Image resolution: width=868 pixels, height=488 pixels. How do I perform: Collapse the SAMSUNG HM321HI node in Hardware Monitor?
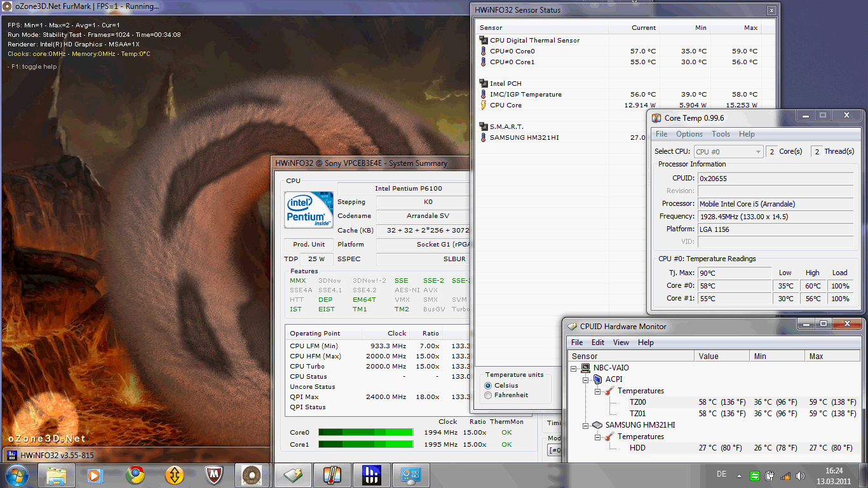587,425
